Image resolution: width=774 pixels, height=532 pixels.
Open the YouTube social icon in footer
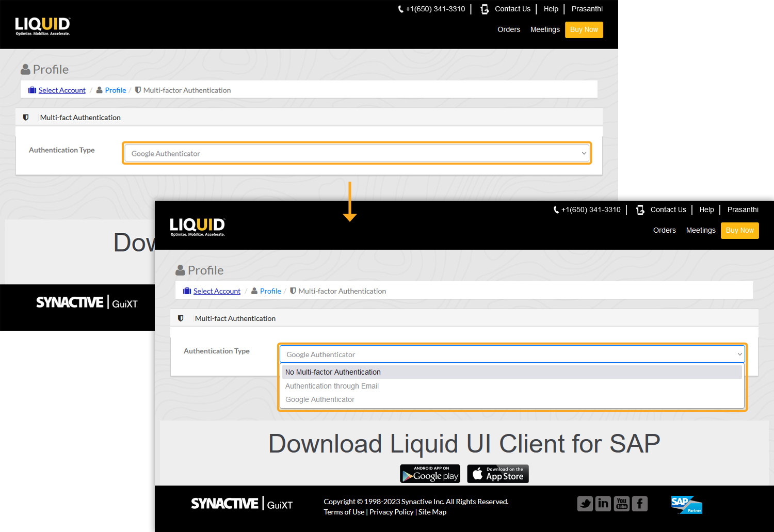click(x=622, y=504)
